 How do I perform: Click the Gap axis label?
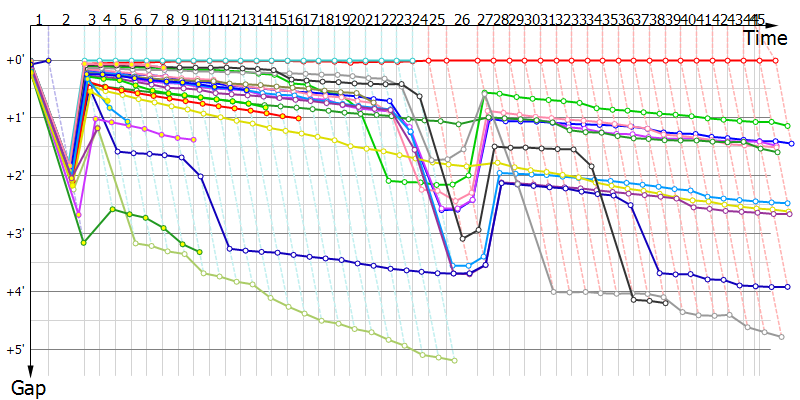point(29,386)
